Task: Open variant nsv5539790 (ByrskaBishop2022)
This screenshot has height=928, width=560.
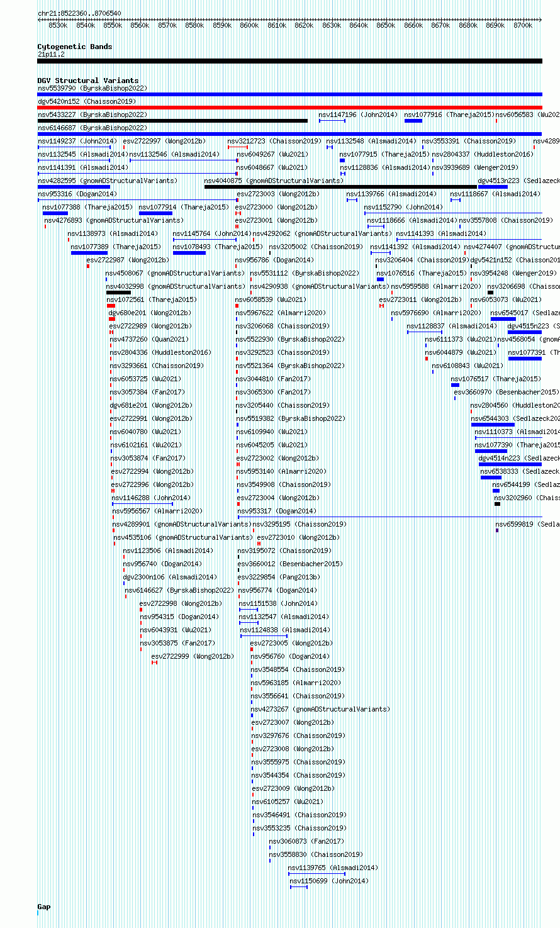Action: click(92, 89)
